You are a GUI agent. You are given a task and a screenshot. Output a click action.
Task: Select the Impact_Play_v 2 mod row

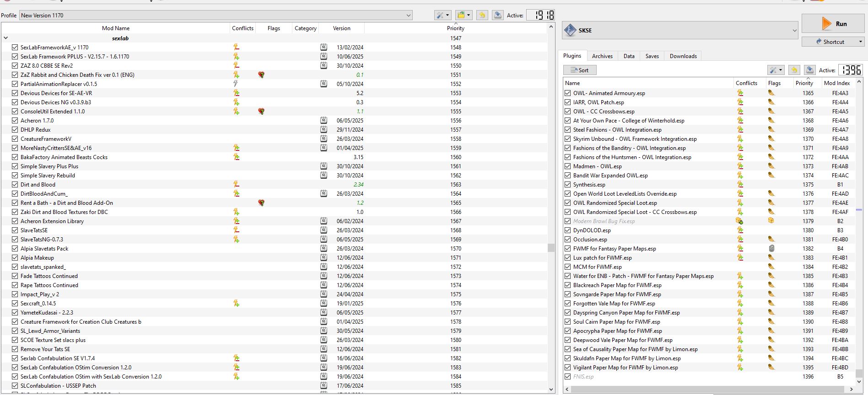pos(275,294)
